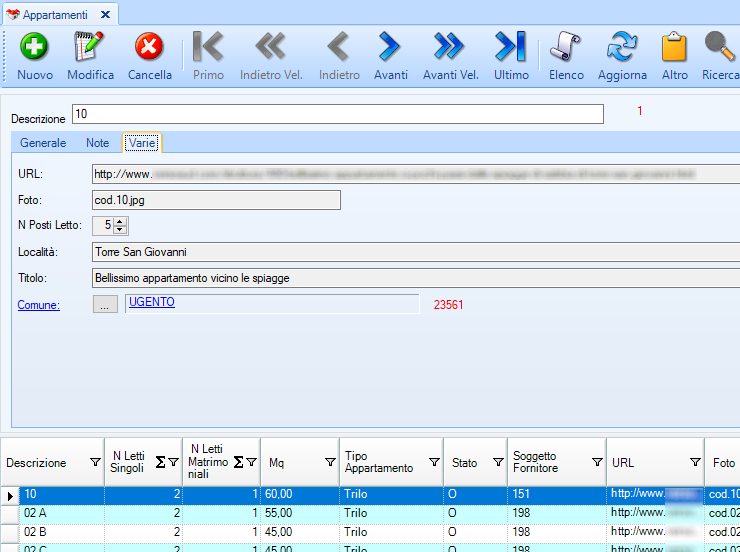
Task: Jump forward using Avanti Vel. icon
Action: click(x=450, y=47)
